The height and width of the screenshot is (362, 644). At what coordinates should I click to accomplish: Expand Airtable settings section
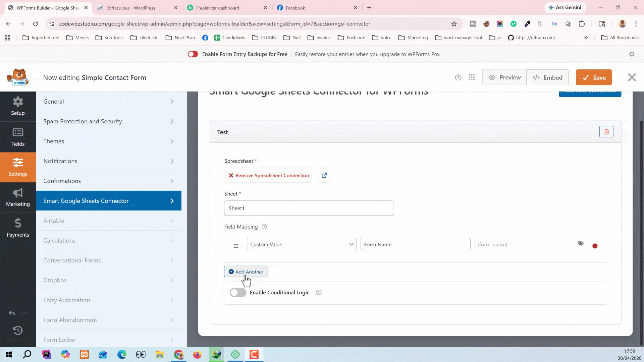click(109, 221)
